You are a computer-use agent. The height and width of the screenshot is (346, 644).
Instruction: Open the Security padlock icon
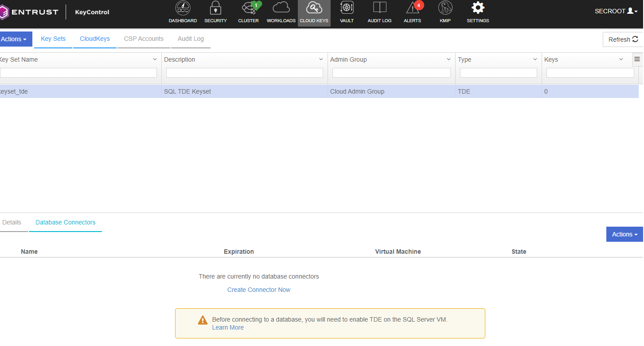pyautogui.click(x=215, y=8)
